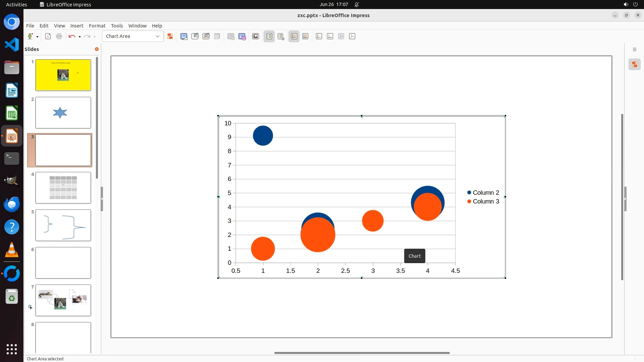Screen dimensions: 644x362
Task: Click the Column 3 legend color marker
Action: click(x=469, y=201)
